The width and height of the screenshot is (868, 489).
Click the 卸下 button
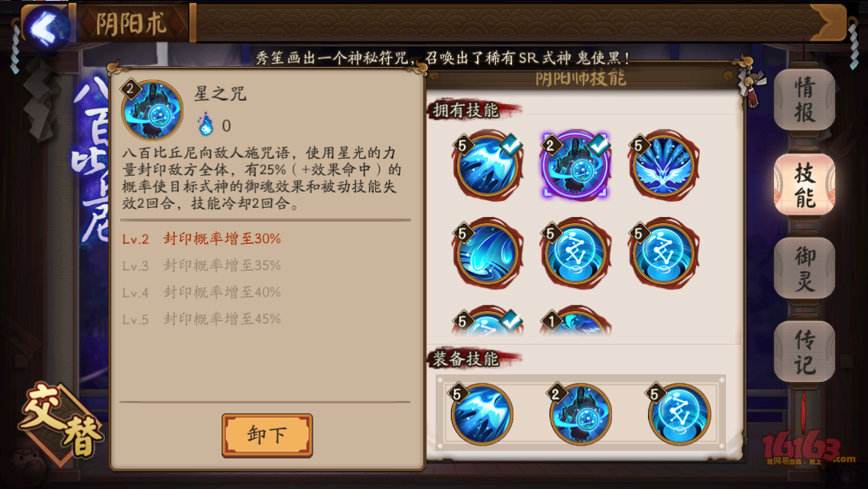pyautogui.click(x=267, y=436)
